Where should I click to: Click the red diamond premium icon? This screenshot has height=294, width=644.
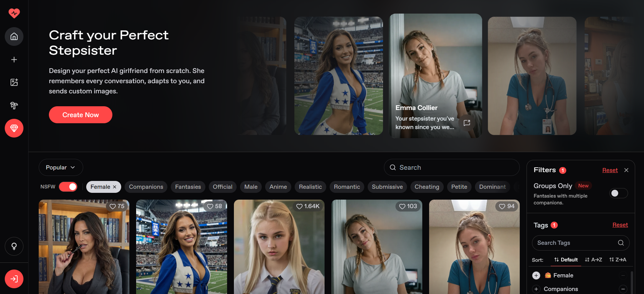14,128
